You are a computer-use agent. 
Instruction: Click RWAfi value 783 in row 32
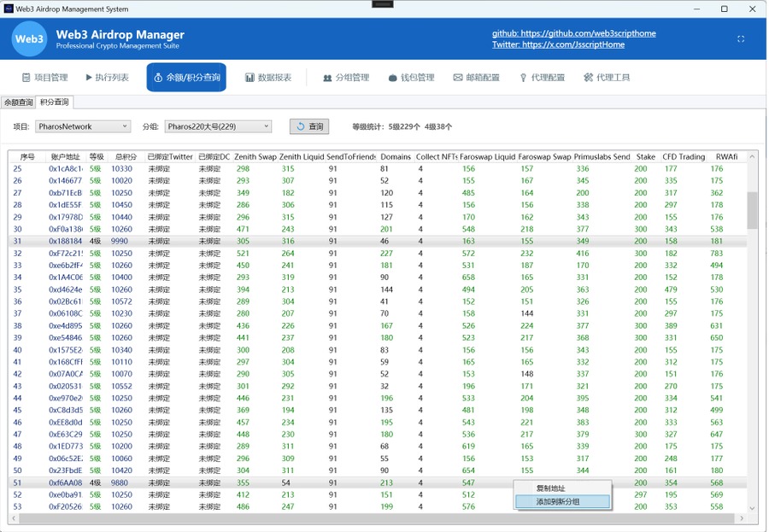717,254
